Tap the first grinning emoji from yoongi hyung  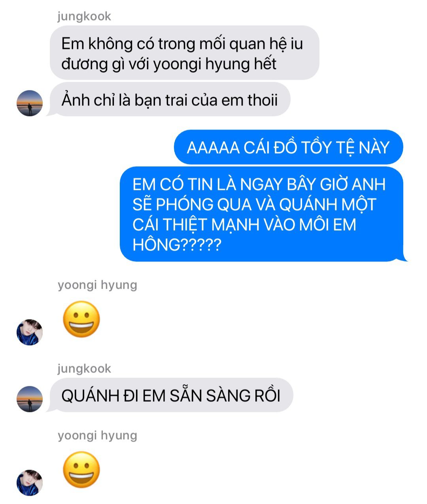81,319
